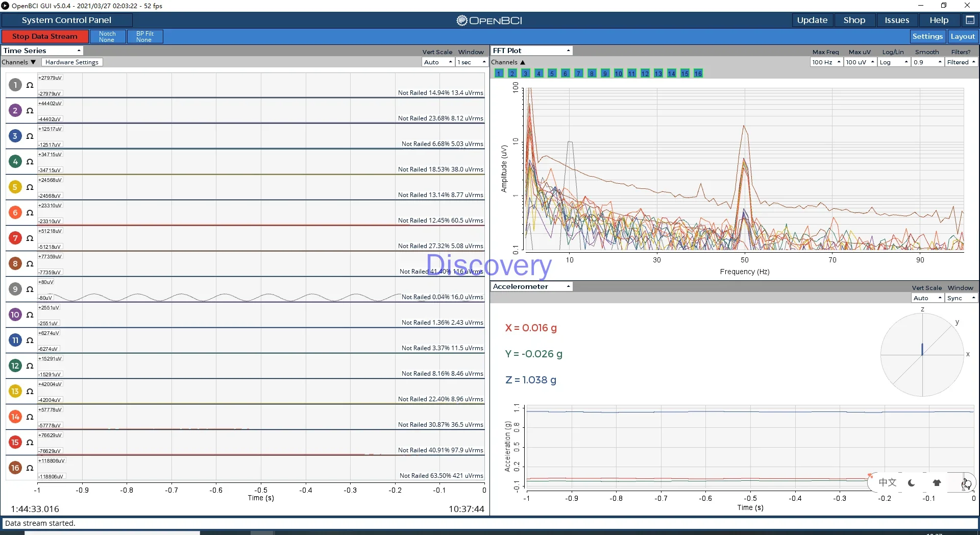Open the Layout menu

963,36
